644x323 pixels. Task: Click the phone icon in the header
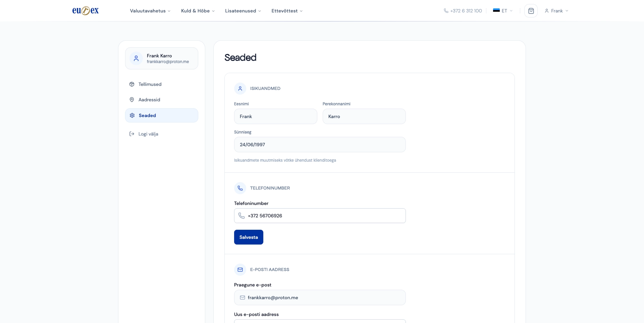pos(446,11)
